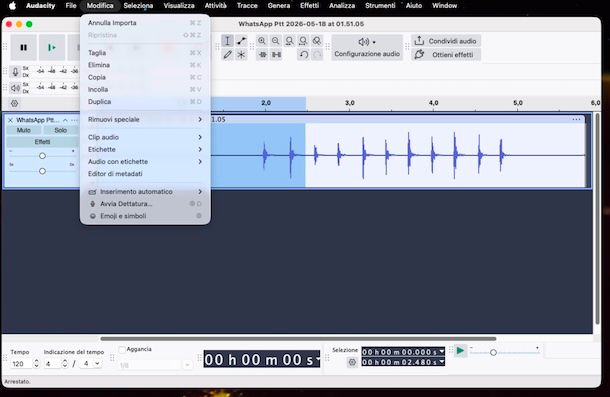Click the Condividi audio button

coord(446,41)
